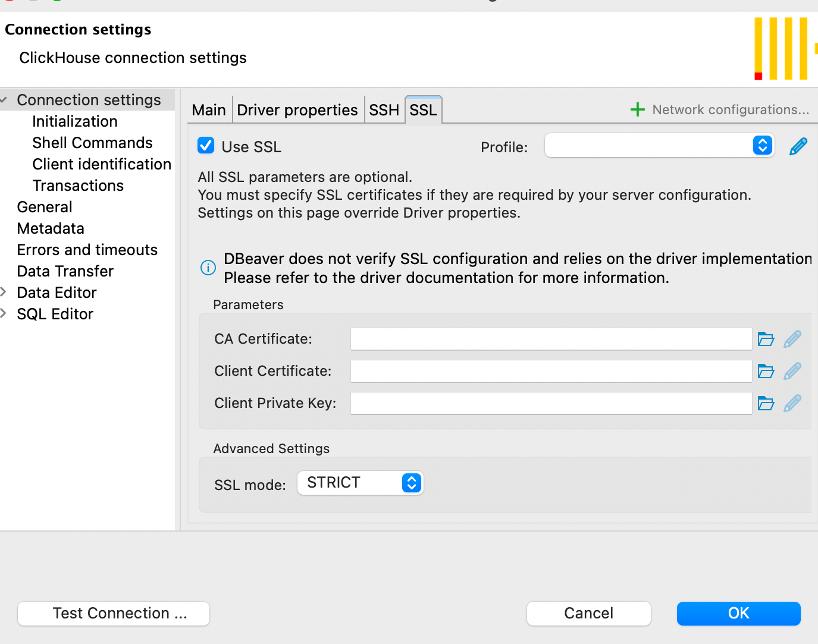Uncheck the Use SSL checkbox
Viewport: 818px width, 644px height.
point(206,146)
